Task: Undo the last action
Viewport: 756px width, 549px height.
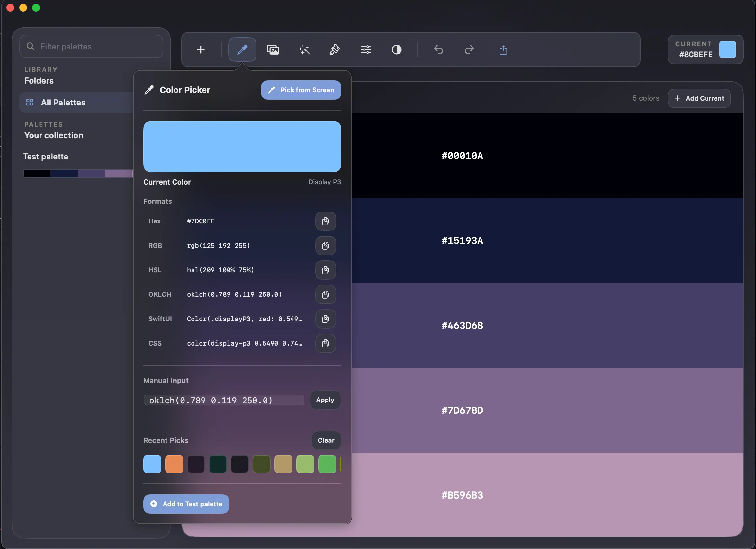Action: coord(439,50)
